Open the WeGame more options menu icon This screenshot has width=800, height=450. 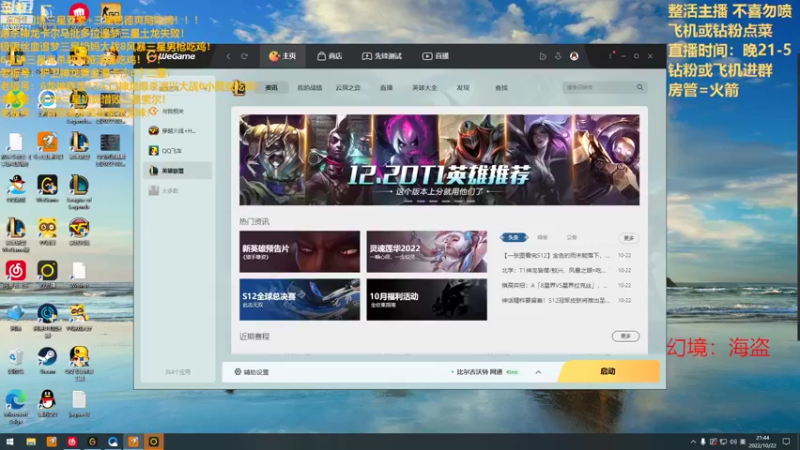coord(610,56)
